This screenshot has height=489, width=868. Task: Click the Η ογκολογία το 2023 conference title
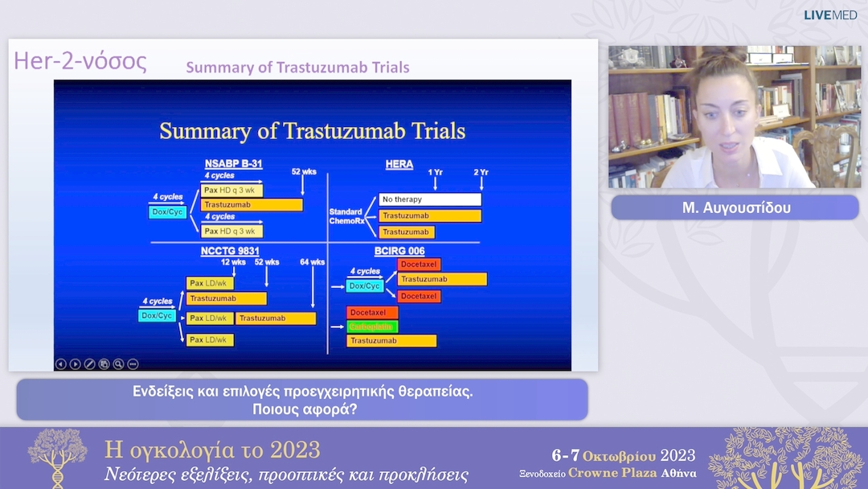click(212, 450)
